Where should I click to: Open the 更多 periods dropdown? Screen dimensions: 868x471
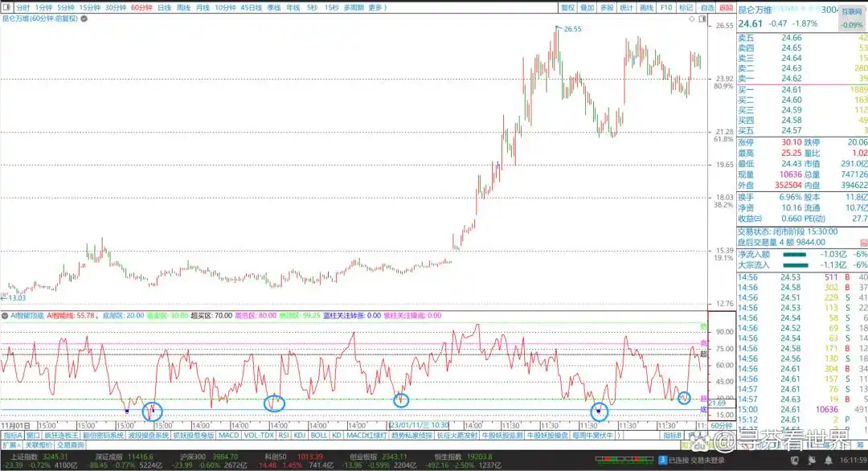tap(378, 7)
